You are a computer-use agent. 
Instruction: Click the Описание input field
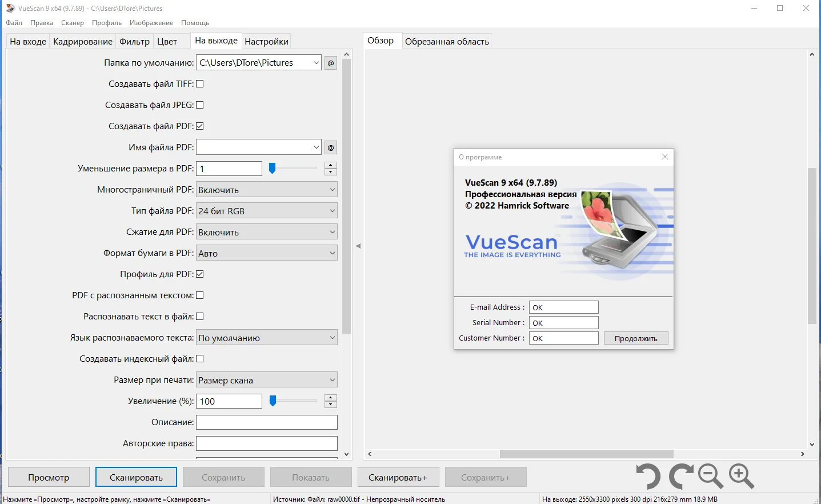pos(267,422)
